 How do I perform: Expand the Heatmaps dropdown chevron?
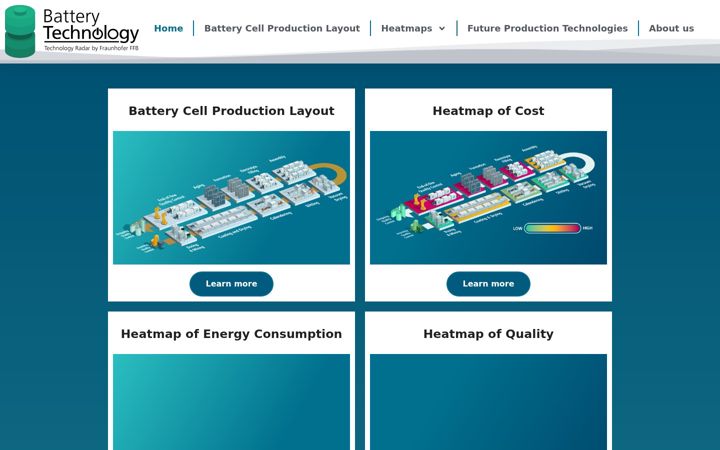pyautogui.click(x=442, y=28)
